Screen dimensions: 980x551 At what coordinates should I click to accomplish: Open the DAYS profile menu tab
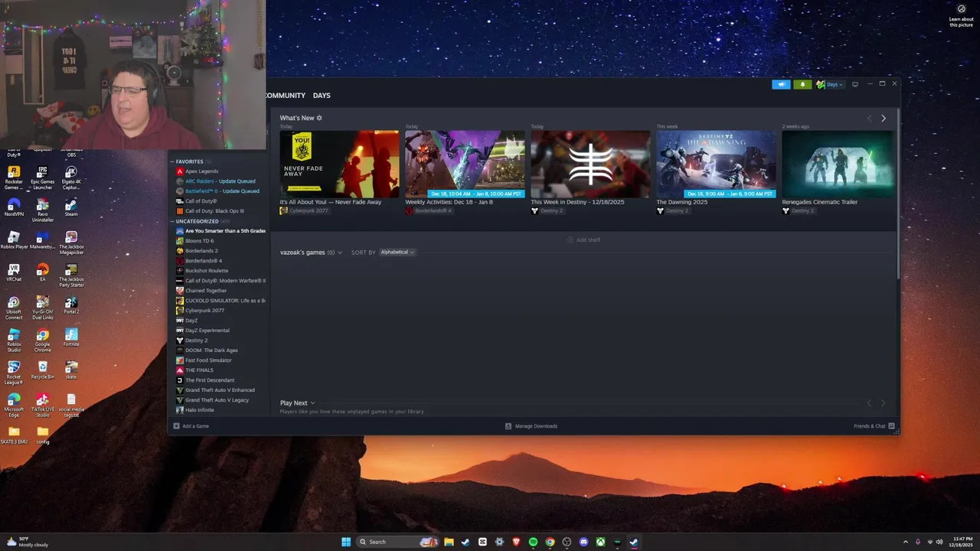pos(322,96)
